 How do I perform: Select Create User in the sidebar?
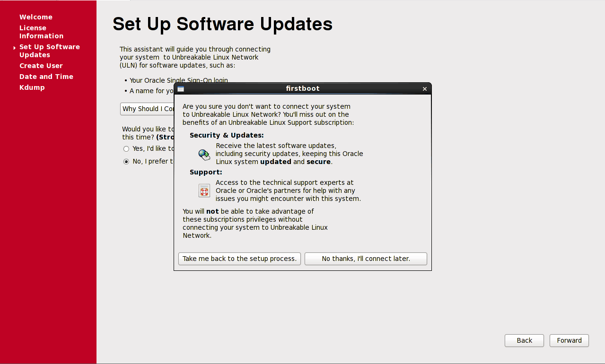41,66
